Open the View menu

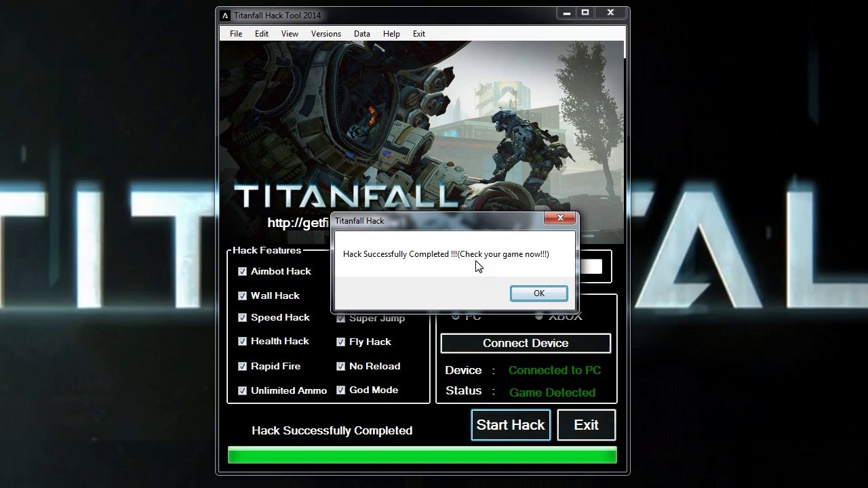[290, 34]
